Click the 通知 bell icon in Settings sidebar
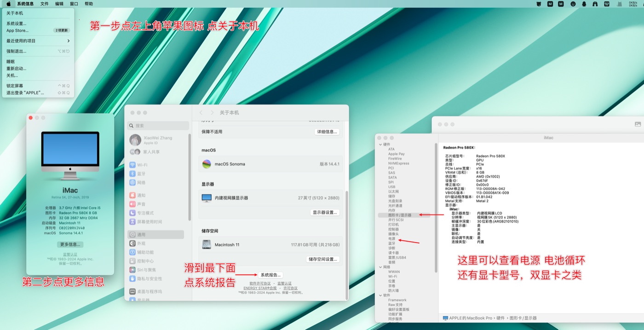The height and width of the screenshot is (330, 644). point(132,195)
